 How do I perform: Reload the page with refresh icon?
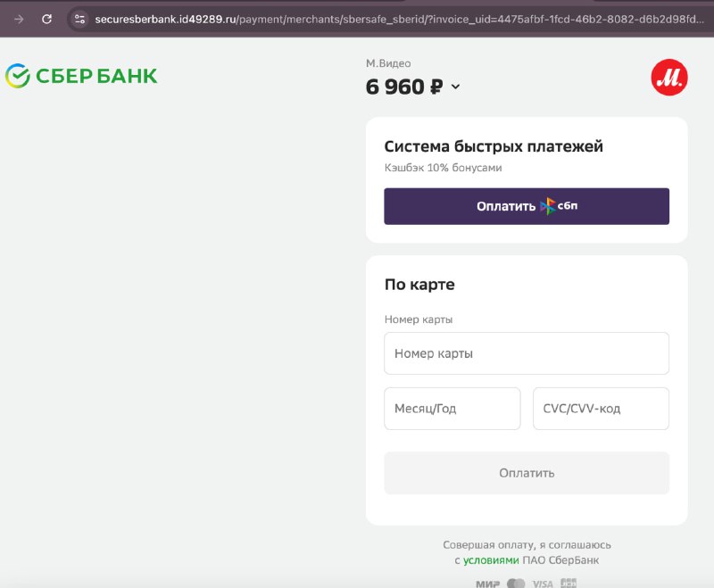click(46, 19)
